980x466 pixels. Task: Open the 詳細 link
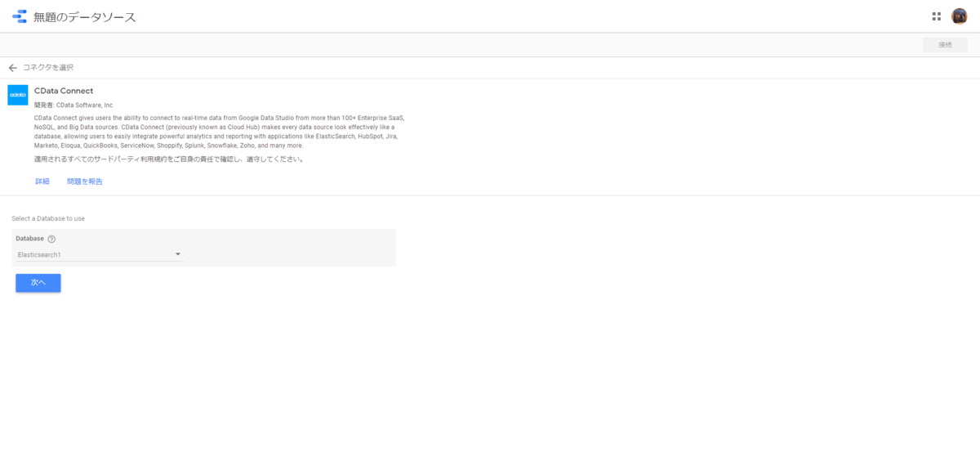click(42, 181)
